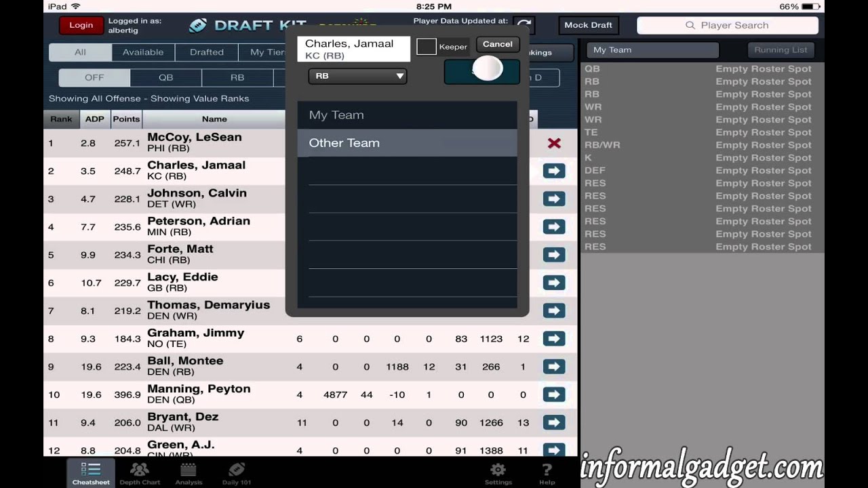Tap the draft arrow for Ball, Montee
868x488 pixels.
tap(554, 366)
